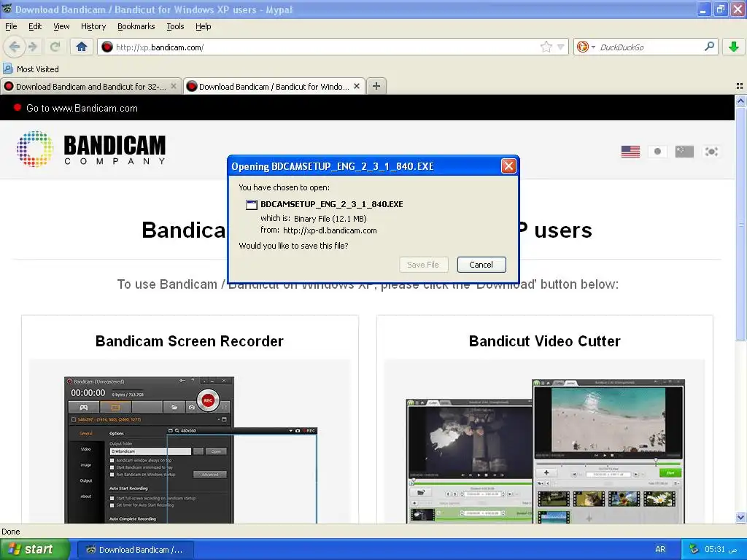Click the vertical scrollbar thumb
Viewport: 747px width, 560px height.
pos(740,224)
